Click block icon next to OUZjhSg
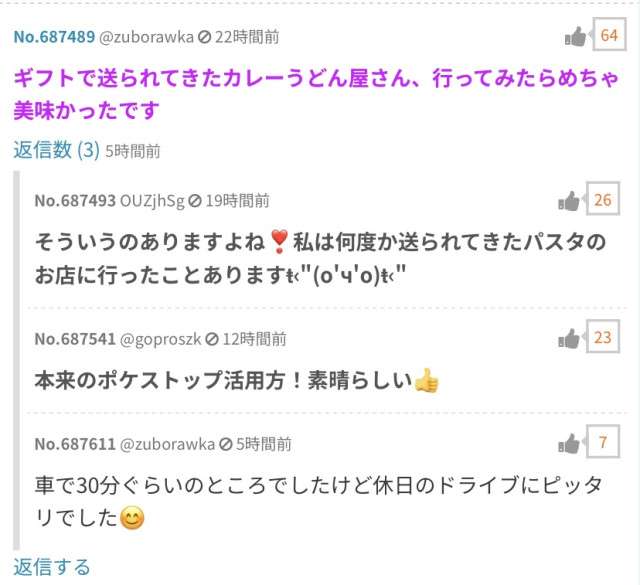Viewport: 640px width, 585px height. click(195, 201)
